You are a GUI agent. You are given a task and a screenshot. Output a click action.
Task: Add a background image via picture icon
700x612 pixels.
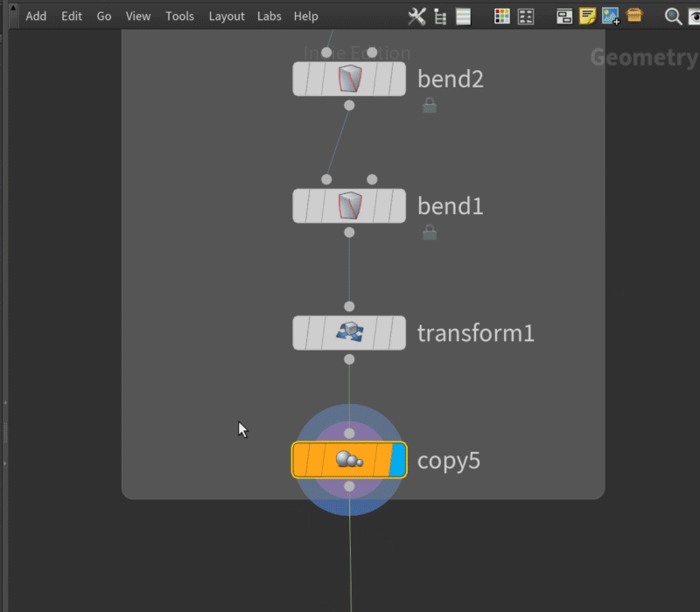(611, 17)
